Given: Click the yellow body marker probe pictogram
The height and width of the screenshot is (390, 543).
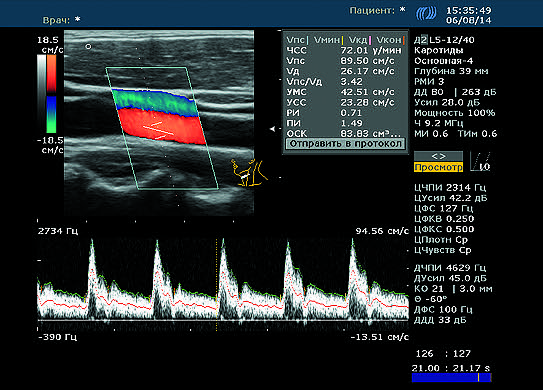Looking at the screenshot, I should (x=249, y=172).
